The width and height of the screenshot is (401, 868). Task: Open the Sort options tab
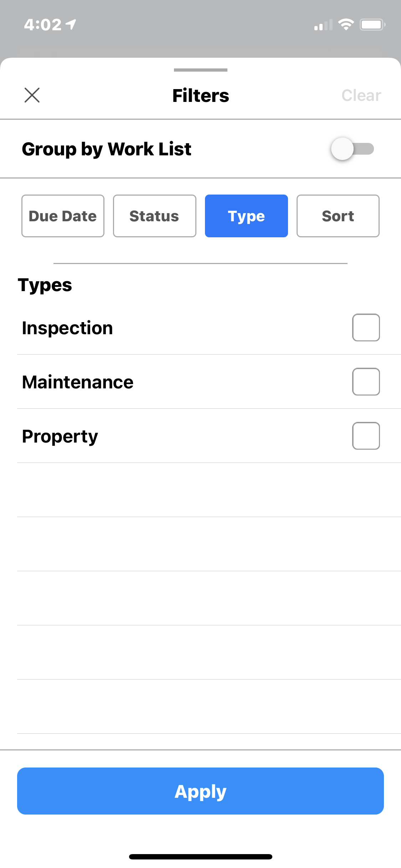tap(338, 216)
